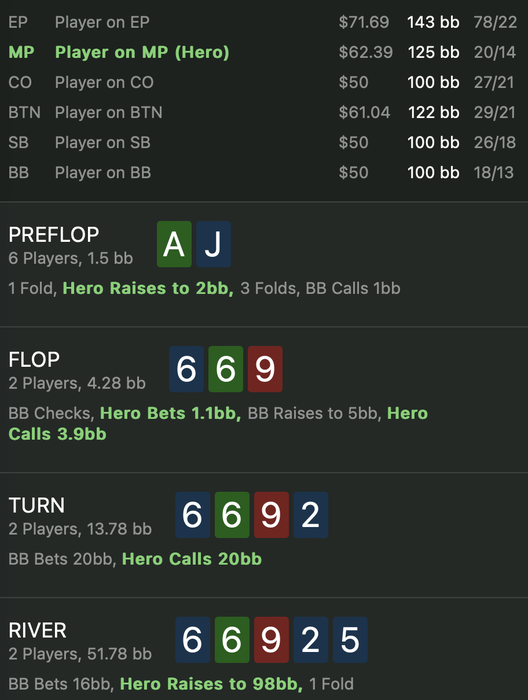Click "Hero Bets 1.1bb" action text
Image resolution: width=528 pixels, height=700 pixels.
(170, 413)
